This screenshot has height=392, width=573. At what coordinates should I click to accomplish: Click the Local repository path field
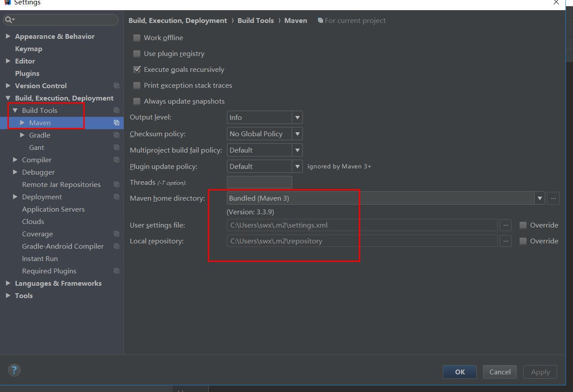point(362,241)
